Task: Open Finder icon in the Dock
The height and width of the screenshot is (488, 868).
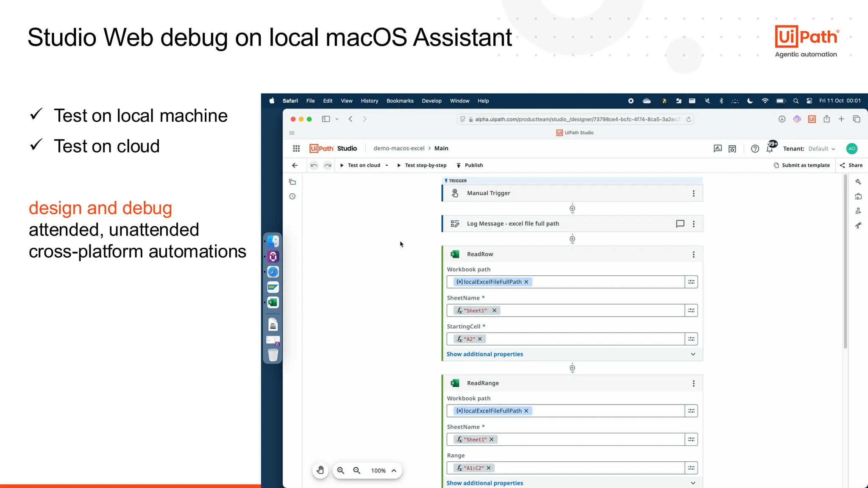Action: tap(273, 241)
